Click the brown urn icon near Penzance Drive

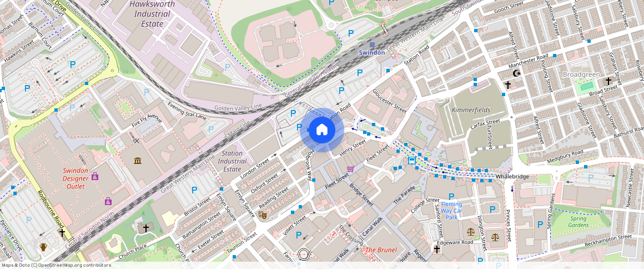pyautogui.click(x=44, y=247)
